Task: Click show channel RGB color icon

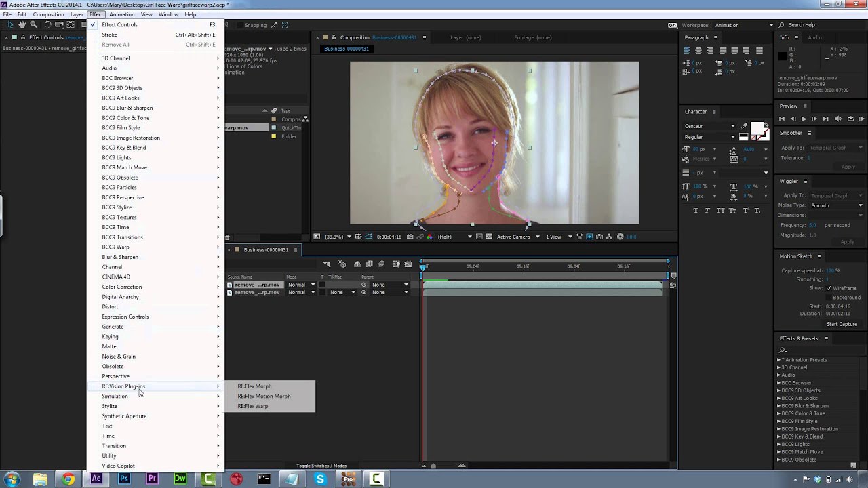Action: 429,237
